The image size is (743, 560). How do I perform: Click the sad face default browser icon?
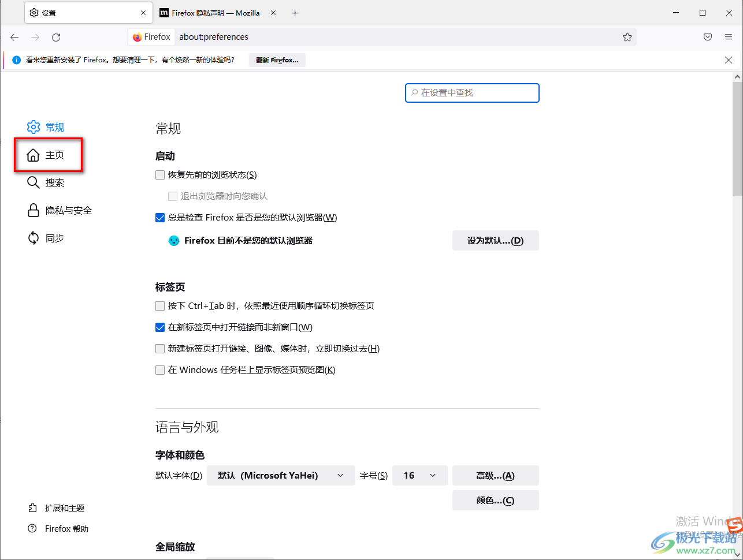[x=174, y=241]
